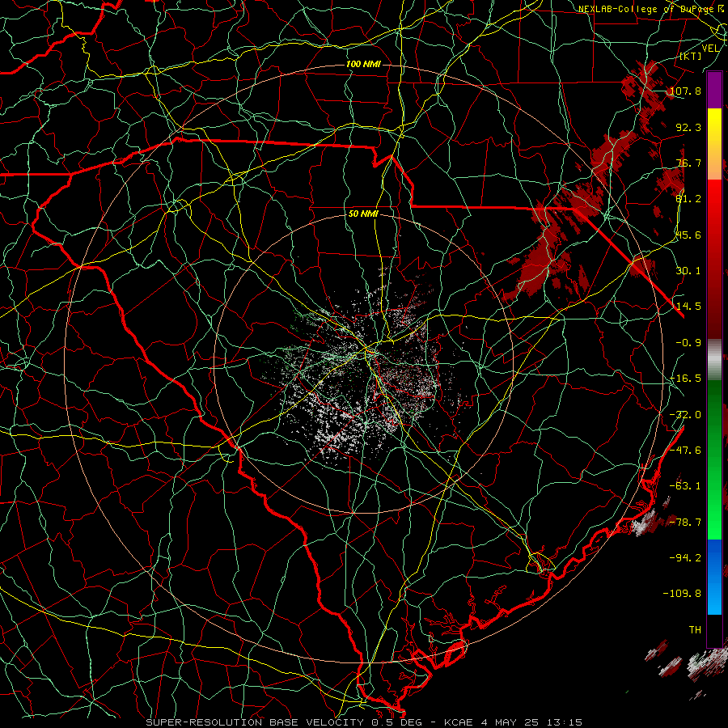Screen dimensions: 728x728
Task: Click the 45.6 value on the velocity scale
Action: pos(688,235)
